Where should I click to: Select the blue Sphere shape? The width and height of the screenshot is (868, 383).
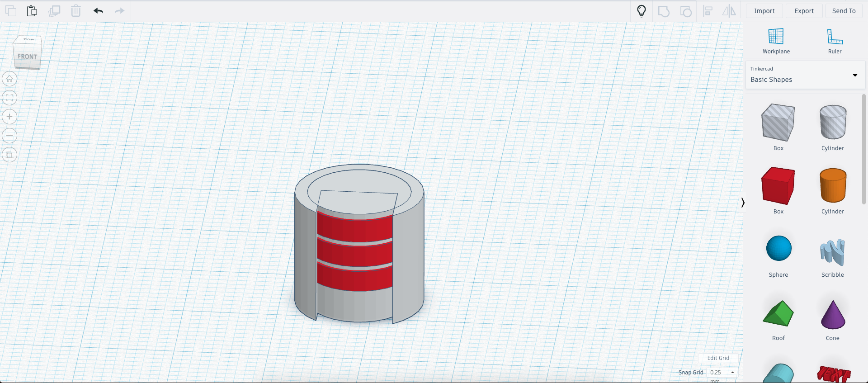pyautogui.click(x=778, y=249)
